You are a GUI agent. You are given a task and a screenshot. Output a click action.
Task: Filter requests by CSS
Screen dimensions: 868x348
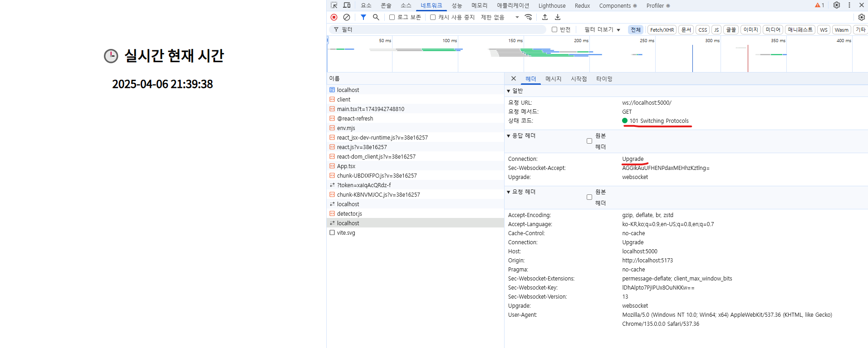pyautogui.click(x=703, y=29)
